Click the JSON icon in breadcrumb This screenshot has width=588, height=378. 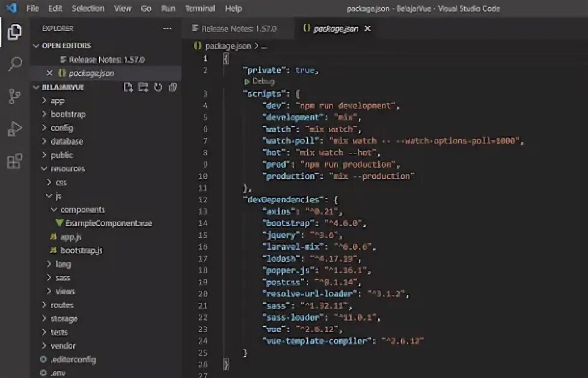pyautogui.click(x=197, y=46)
